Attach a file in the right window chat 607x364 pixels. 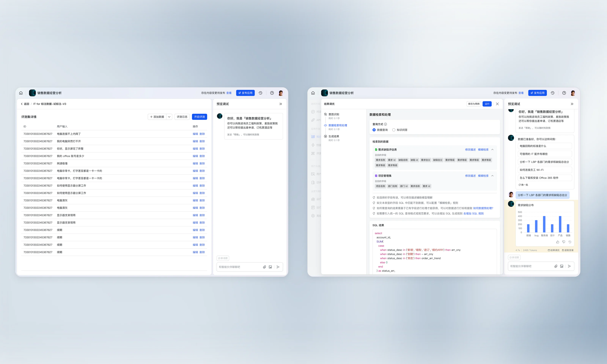pyautogui.click(x=556, y=266)
